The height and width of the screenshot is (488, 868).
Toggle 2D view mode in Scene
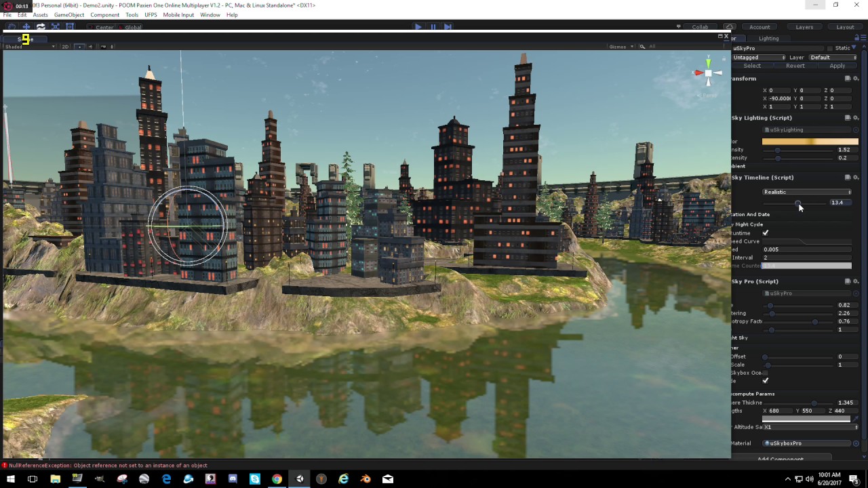click(65, 47)
